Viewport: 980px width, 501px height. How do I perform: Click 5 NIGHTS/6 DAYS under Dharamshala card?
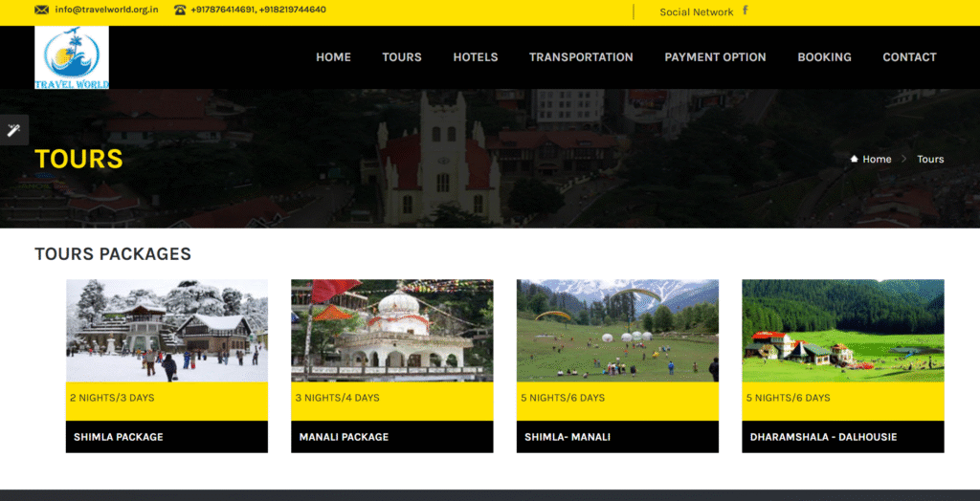pyautogui.click(x=789, y=398)
